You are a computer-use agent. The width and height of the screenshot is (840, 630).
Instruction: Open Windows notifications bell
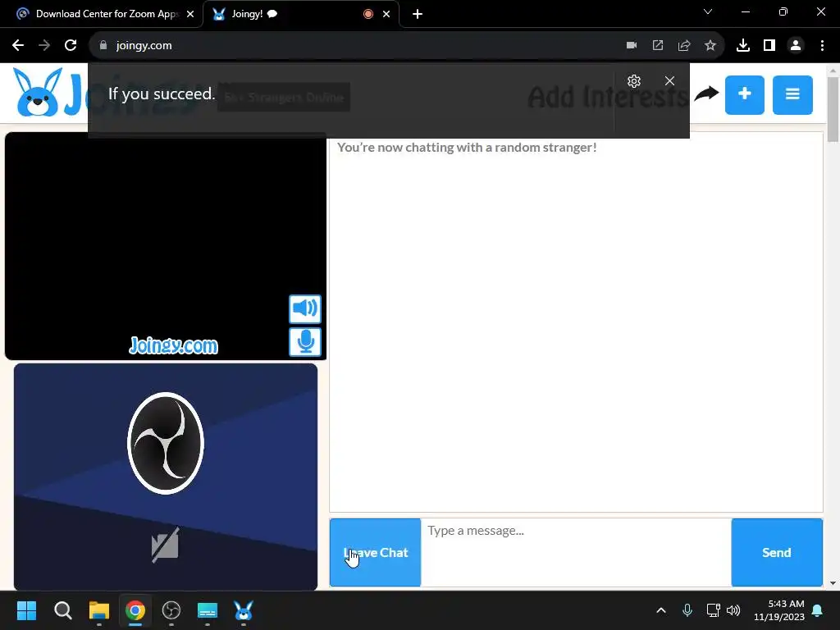818,610
